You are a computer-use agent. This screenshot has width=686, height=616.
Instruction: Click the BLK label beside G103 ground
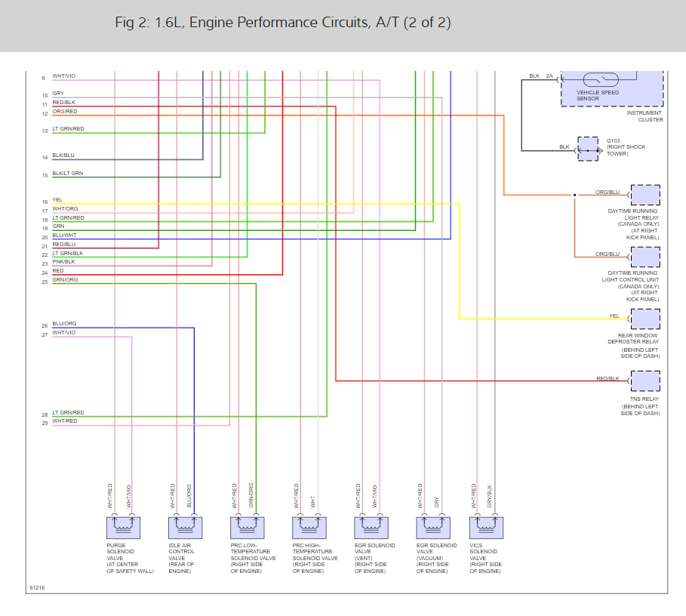(564, 147)
